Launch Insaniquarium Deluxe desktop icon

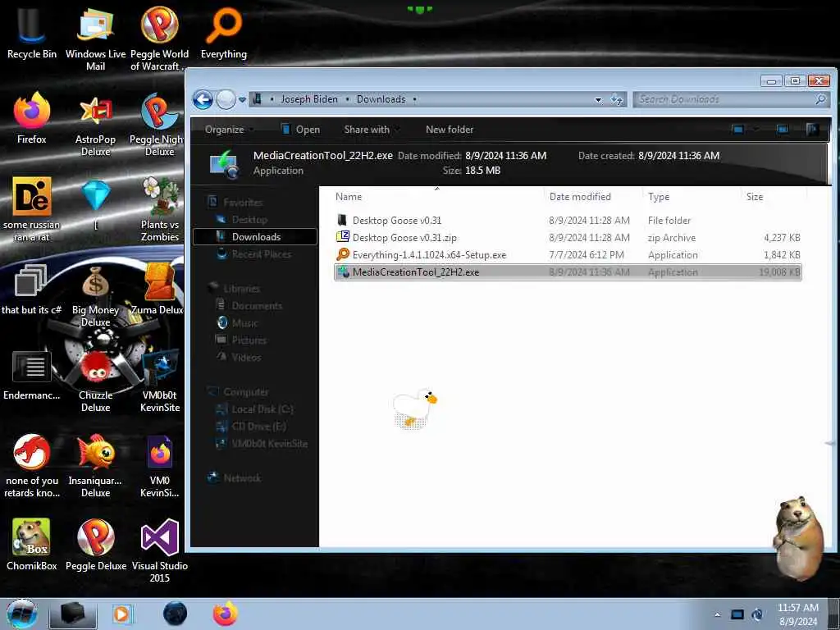[95, 466]
